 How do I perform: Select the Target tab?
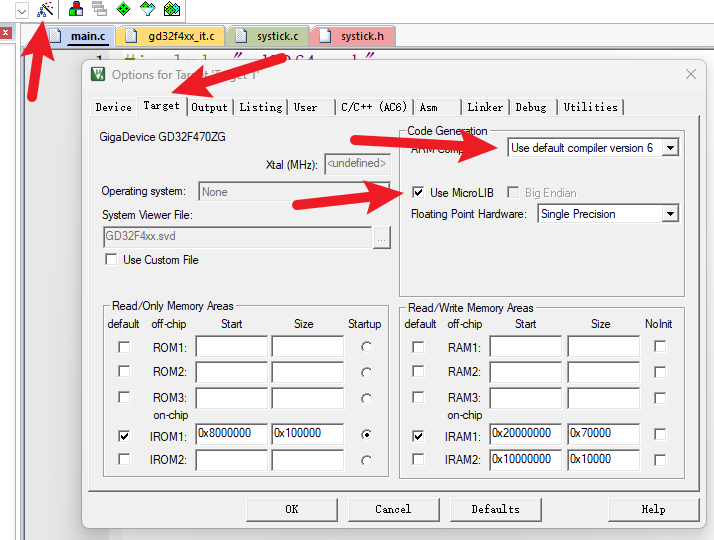tap(162, 106)
